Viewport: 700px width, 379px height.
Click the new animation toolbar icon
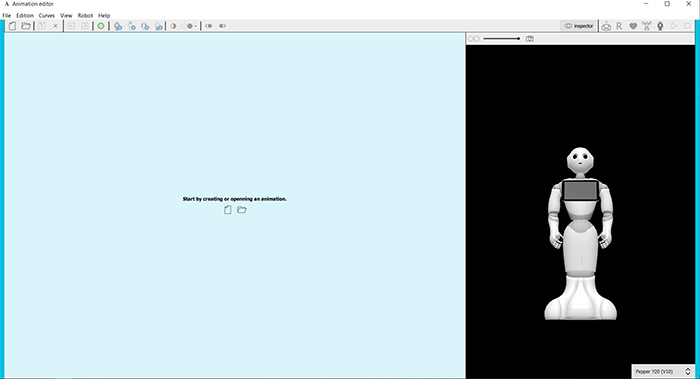pos(12,26)
